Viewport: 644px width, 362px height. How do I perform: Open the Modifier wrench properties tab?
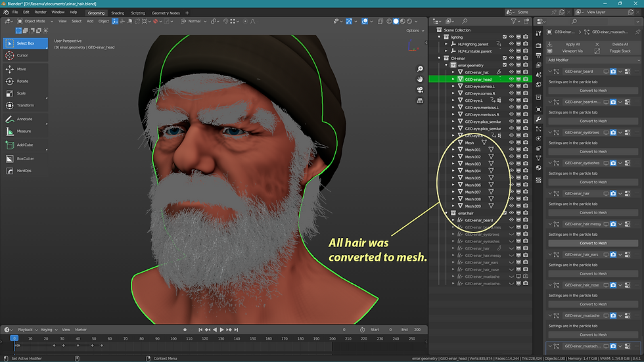click(539, 119)
